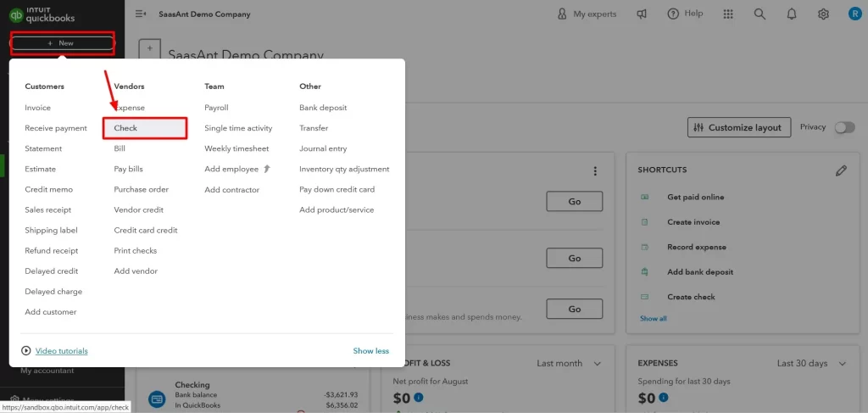Image resolution: width=868 pixels, height=413 pixels.
Task: Select Print checks
Action: coord(136,251)
